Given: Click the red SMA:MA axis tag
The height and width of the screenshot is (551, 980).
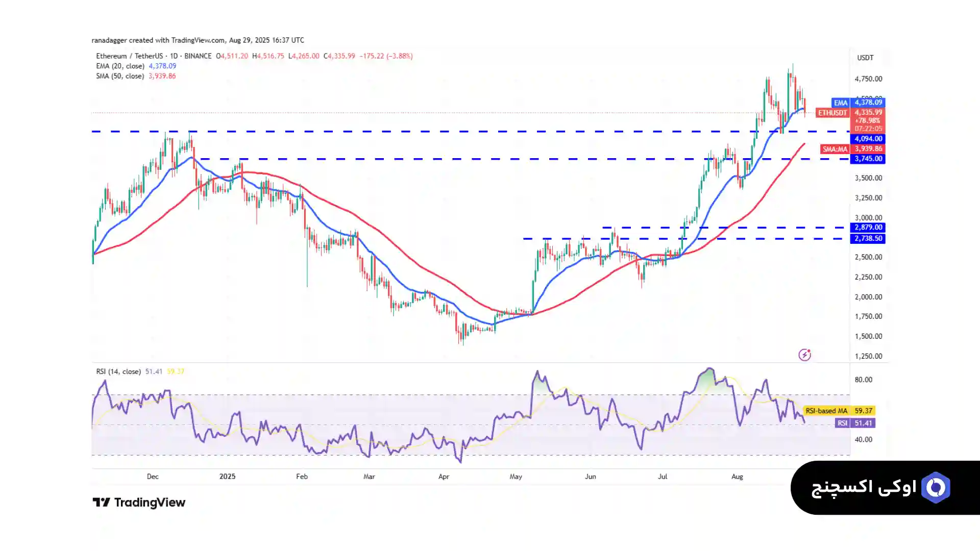Looking at the screenshot, I should click(835, 149).
